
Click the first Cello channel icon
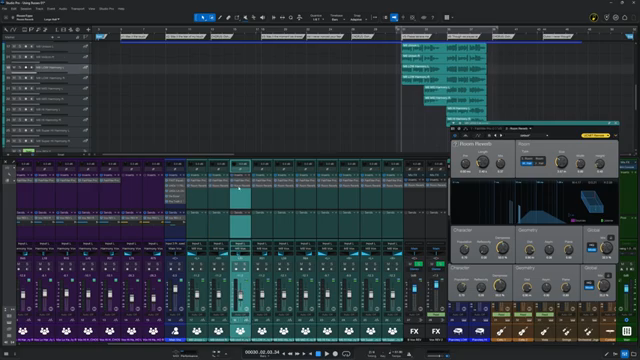point(501,331)
